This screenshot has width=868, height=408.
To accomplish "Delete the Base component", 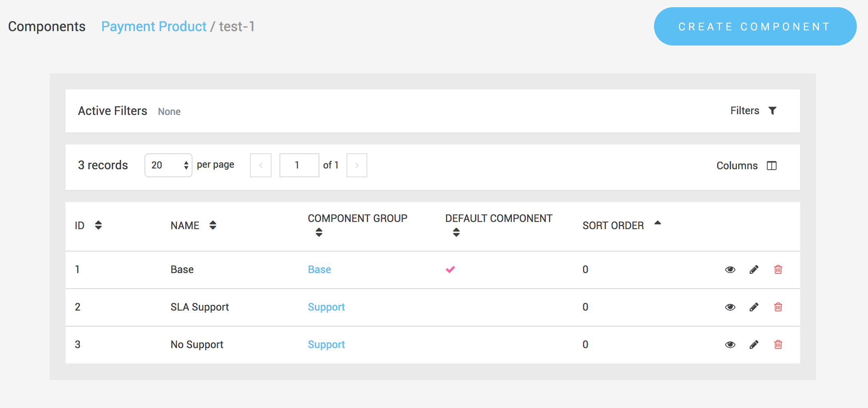I will pos(778,269).
